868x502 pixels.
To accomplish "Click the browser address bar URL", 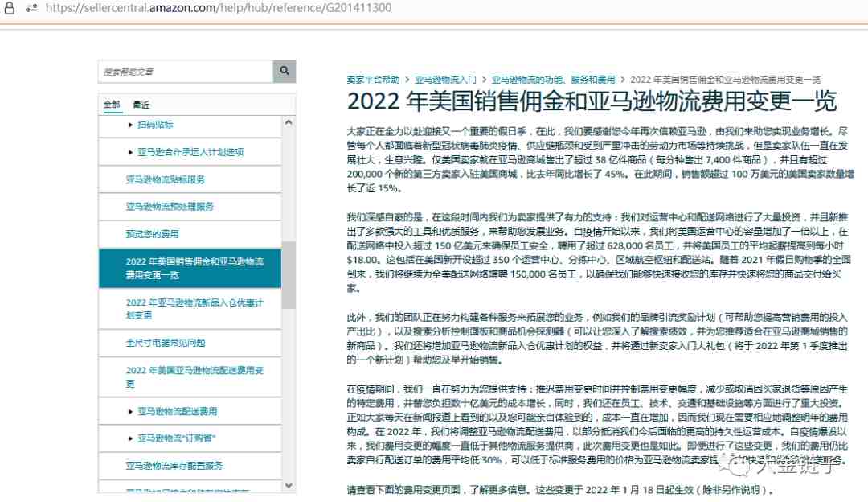I will pos(219,8).
